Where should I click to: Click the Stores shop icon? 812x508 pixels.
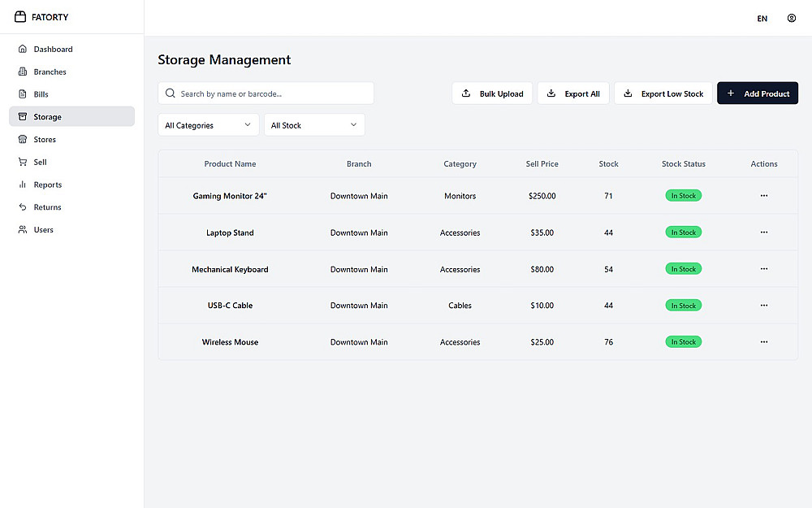click(x=22, y=139)
